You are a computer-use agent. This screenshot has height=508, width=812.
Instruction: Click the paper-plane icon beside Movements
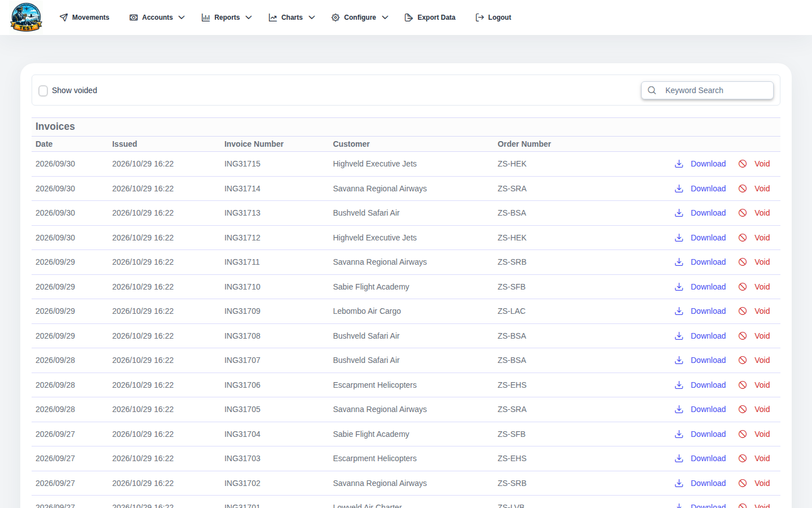pyautogui.click(x=64, y=17)
